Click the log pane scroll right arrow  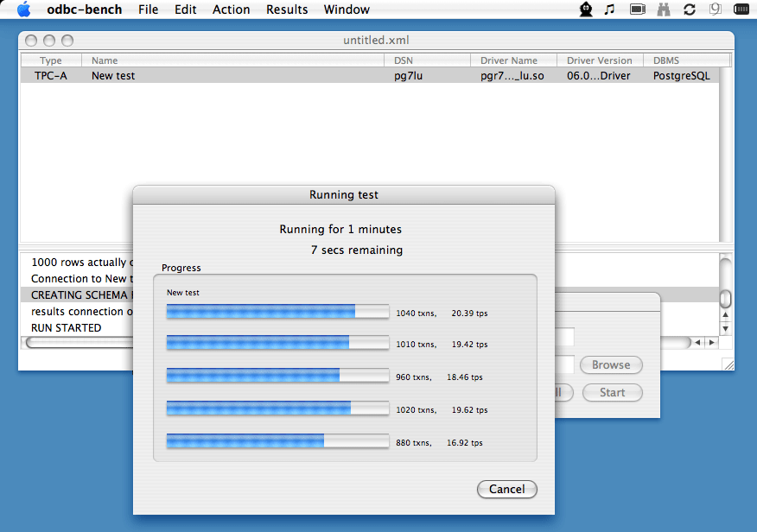(711, 343)
